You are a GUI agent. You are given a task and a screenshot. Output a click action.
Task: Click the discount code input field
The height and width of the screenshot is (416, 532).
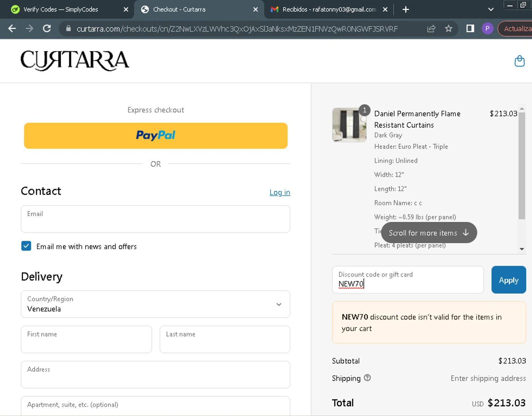coord(408,280)
